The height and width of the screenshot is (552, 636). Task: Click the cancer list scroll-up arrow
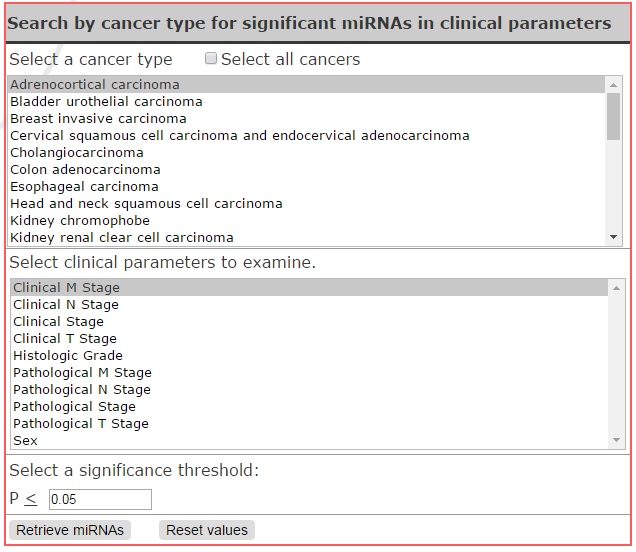pos(613,85)
